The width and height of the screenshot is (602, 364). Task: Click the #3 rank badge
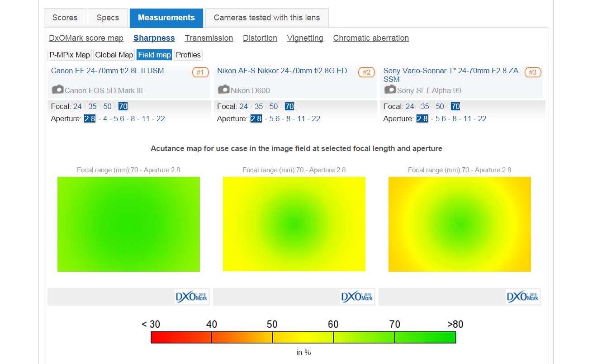[x=533, y=72]
